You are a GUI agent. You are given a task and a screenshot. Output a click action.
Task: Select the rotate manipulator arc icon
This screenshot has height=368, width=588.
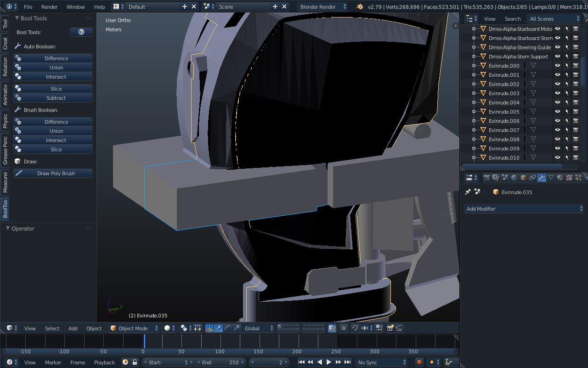click(x=227, y=328)
